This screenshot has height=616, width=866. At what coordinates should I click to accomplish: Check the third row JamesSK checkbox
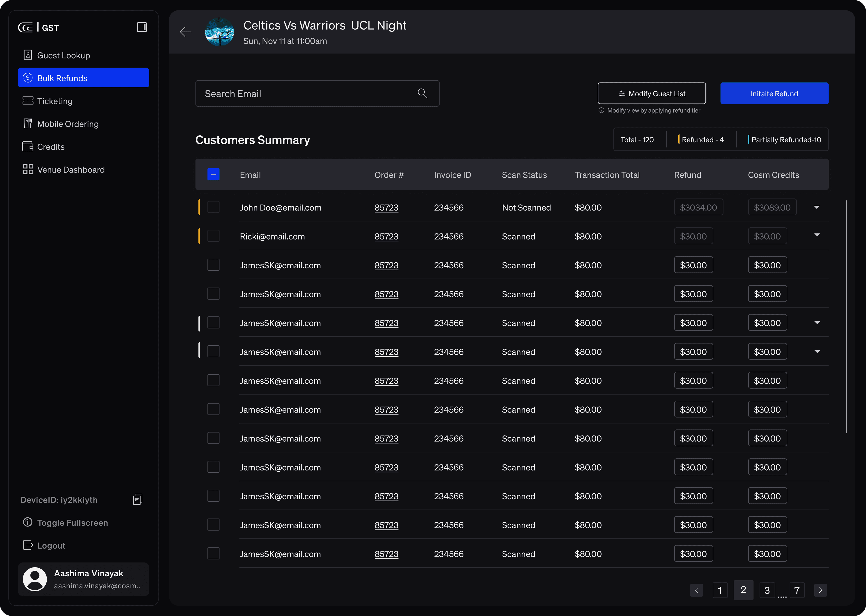click(214, 265)
